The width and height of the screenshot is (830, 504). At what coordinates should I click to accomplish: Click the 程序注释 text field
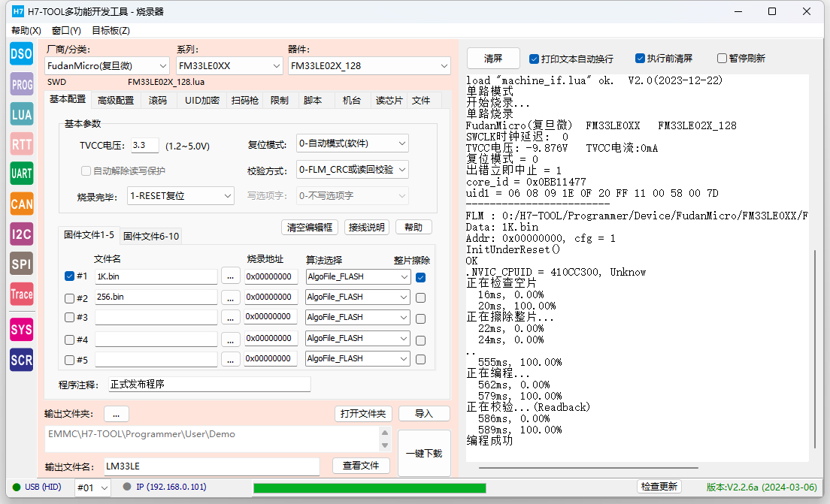(x=209, y=385)
